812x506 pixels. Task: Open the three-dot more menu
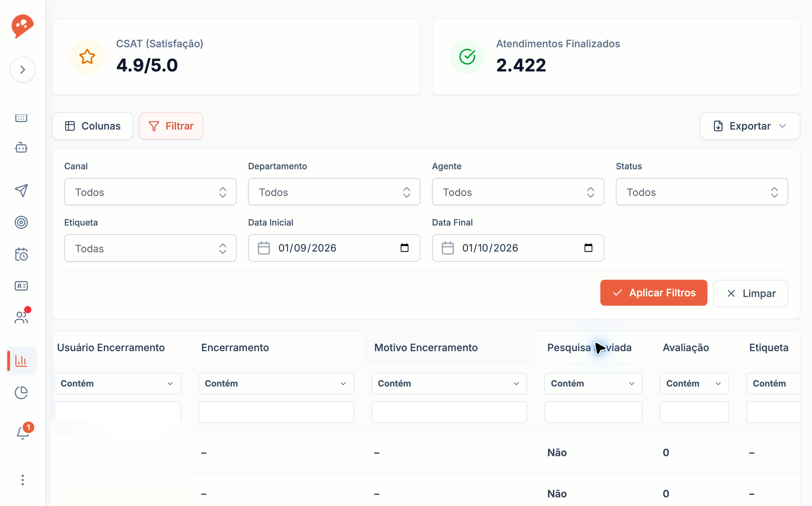[23, 480]
